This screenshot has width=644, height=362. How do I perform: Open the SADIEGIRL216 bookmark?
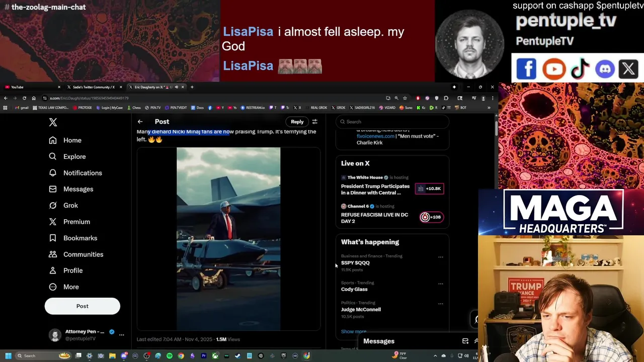point(362,108)
